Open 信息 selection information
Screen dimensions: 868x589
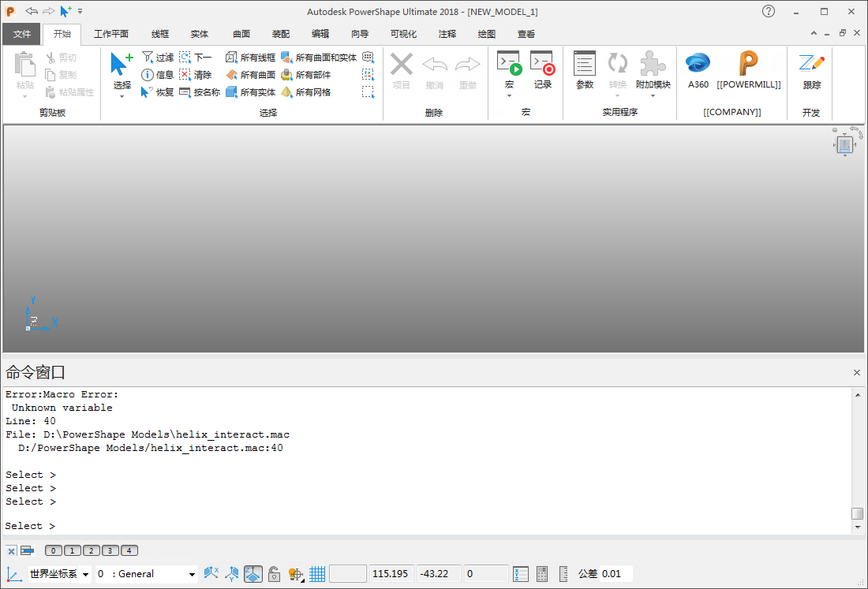coord(158,75)
